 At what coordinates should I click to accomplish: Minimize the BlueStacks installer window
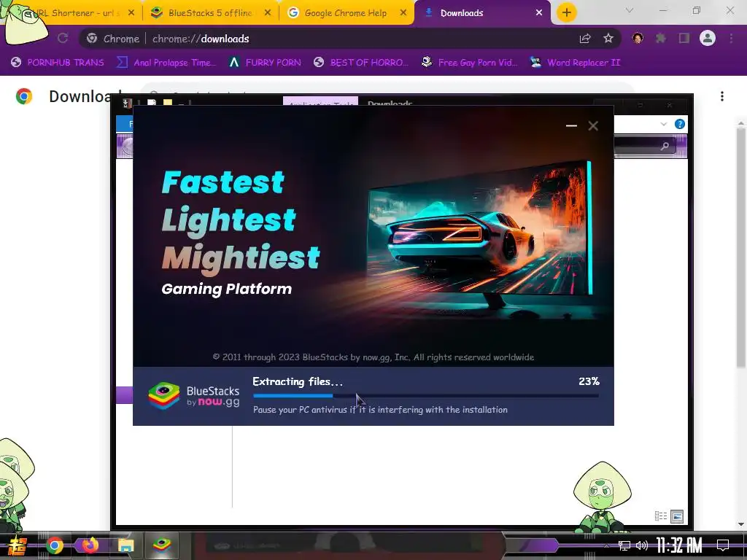click(x=572, y=125)
